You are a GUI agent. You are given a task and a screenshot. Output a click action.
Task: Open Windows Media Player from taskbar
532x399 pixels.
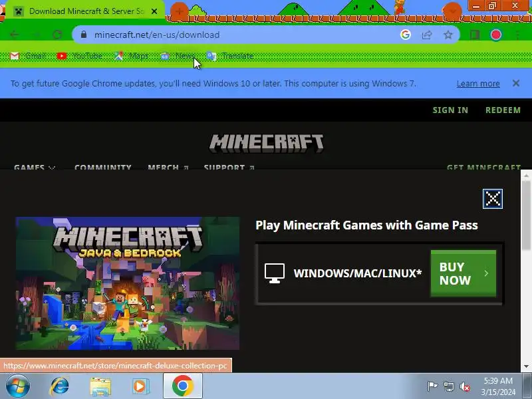coord(140,386)
